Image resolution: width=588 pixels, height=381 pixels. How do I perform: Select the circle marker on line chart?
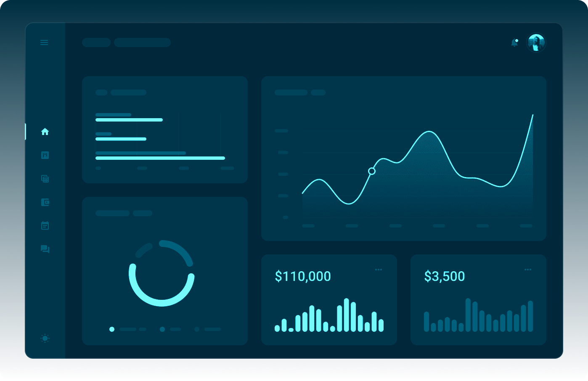[x=372, y=171]
